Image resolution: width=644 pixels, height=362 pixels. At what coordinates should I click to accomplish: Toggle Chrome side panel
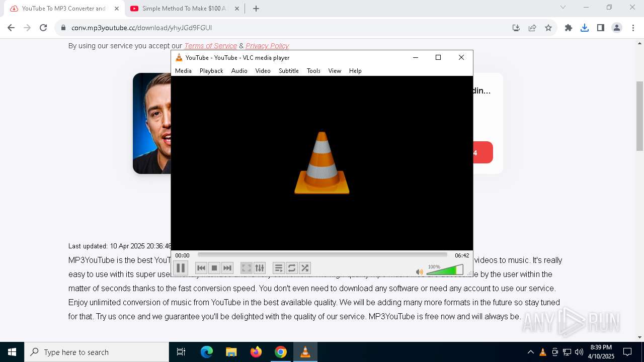tap(601, 28)
